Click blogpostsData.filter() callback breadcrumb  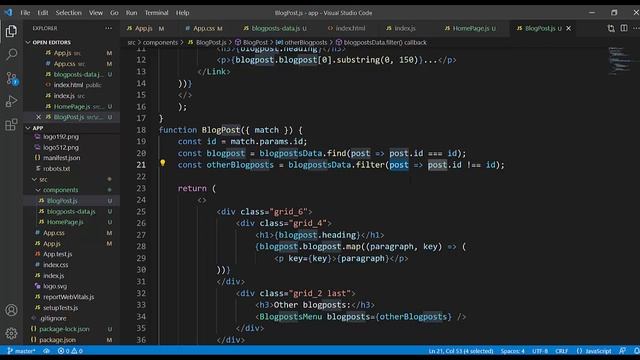pos(385,42)
